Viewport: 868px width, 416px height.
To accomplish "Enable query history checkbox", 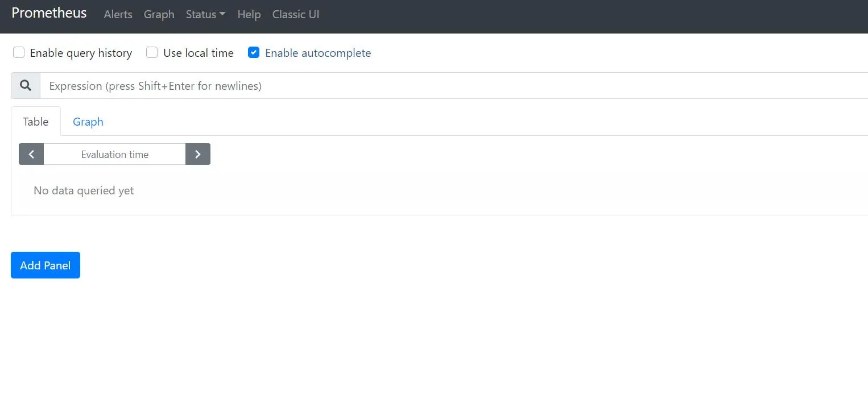I will point(19,53).
